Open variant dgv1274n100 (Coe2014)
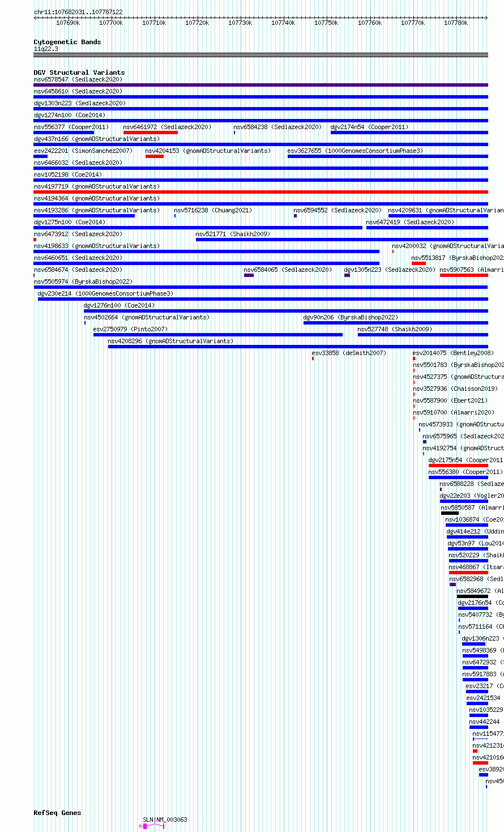 (x=69, y=115)
